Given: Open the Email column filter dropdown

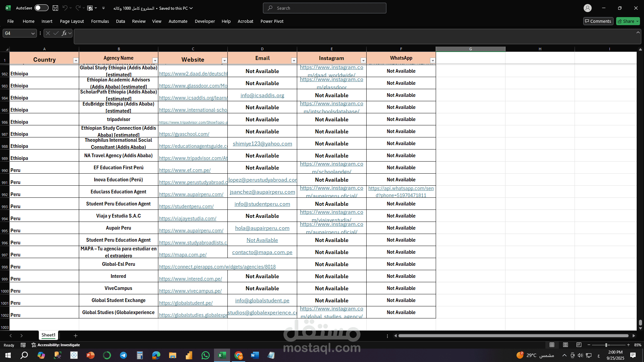Looking at the screenshot, I should pyautogui.click(x=294, y=61).
